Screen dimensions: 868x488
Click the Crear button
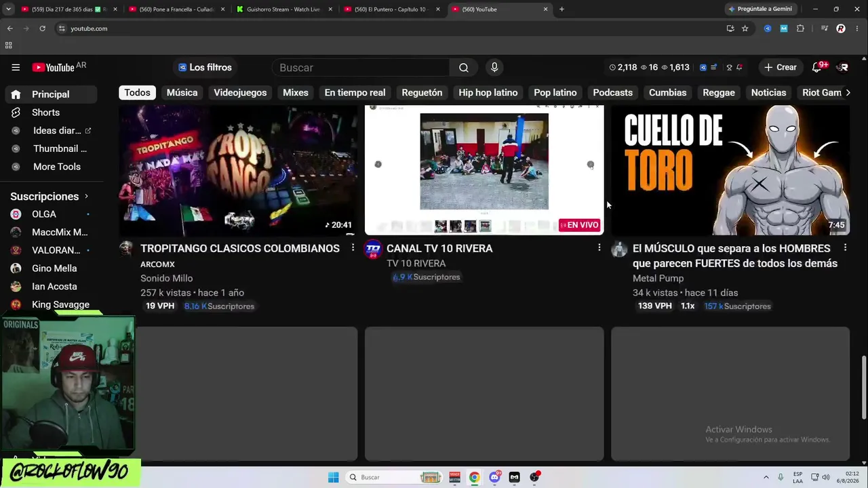pyautogui.click(x=780, y=67)
